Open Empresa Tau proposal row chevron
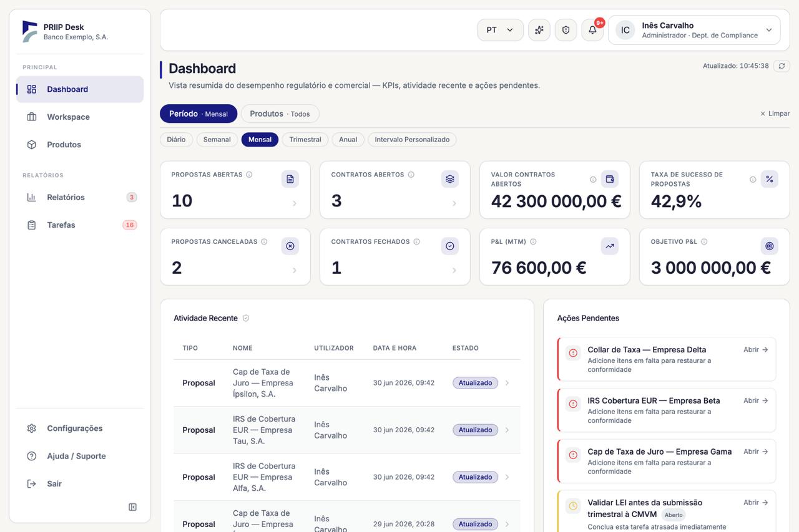This screenshot has height=532, width=799. click(x=507, y=430)
